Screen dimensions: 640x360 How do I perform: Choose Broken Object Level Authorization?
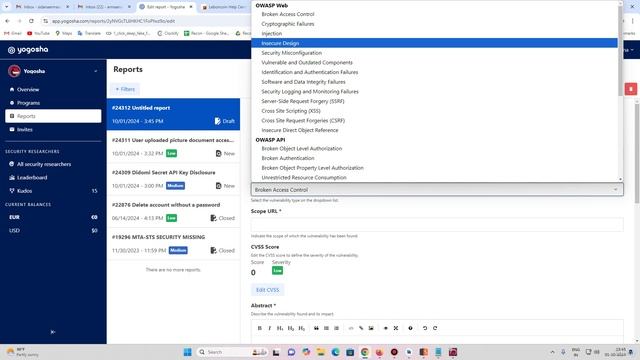tap(434, 149)
